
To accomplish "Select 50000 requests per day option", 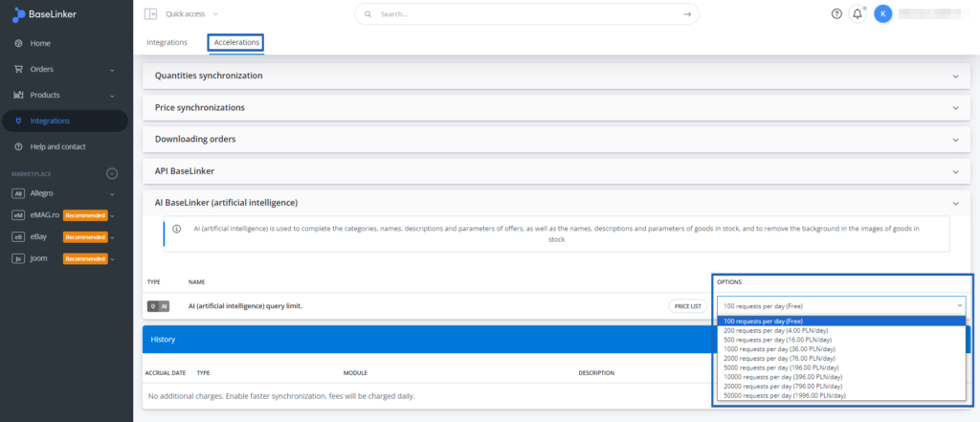I will pos(841,396).
